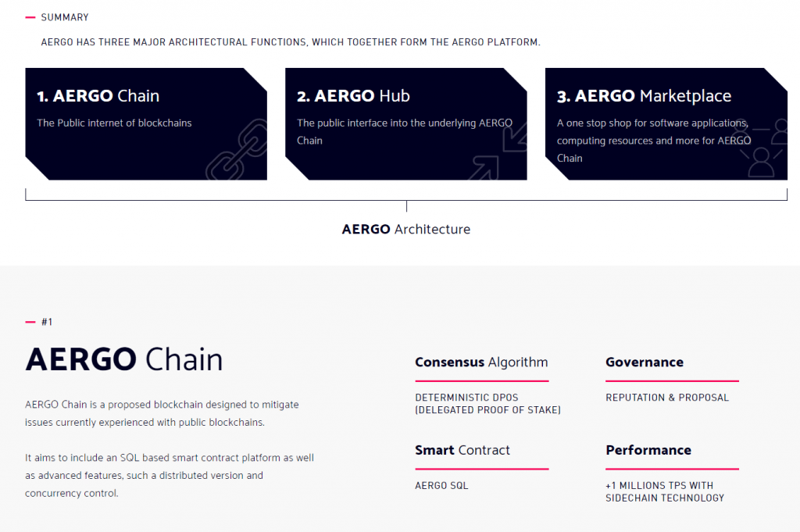This screenshot has width=800, height=532.
Task: Select the Governance heading
Action: tap(645, 362)
